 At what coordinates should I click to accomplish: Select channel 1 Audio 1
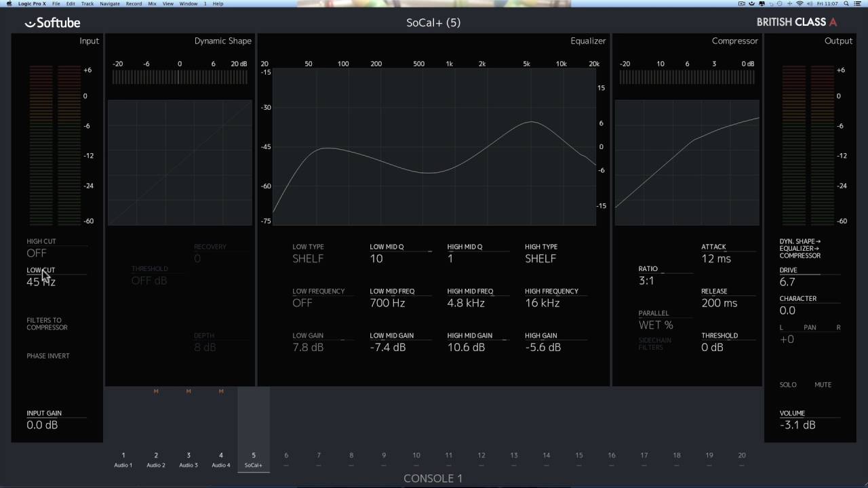pos(123,460)
